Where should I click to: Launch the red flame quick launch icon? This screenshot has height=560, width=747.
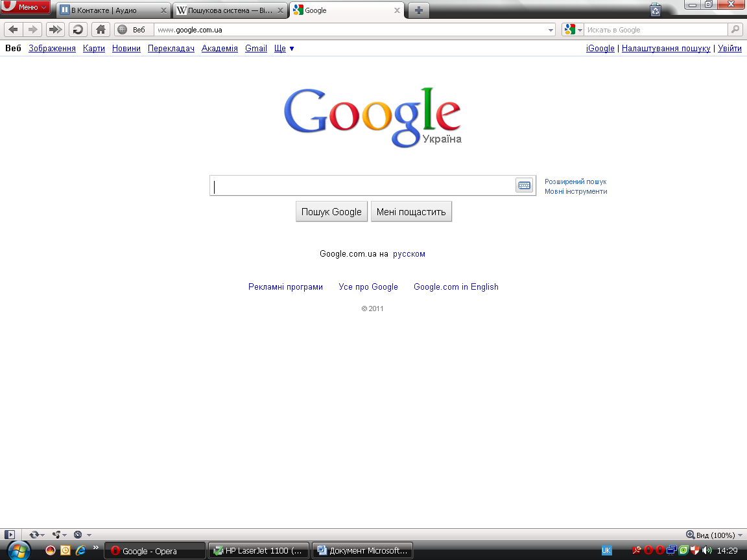(50, 550)
